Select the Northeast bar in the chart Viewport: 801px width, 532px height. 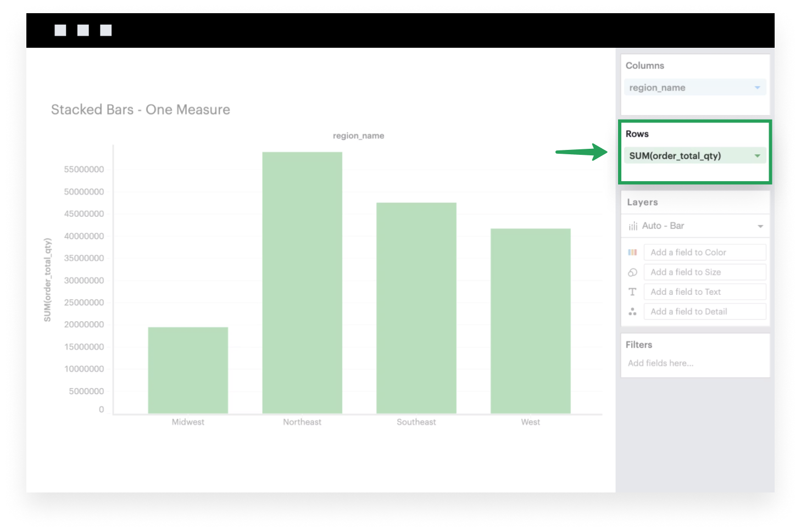click(302, 283)
